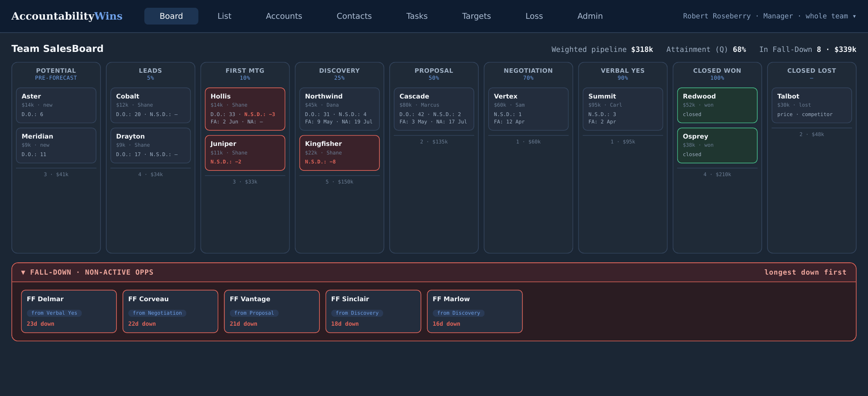Click the 'from Verbal Yes' tag

click(54, 313)
